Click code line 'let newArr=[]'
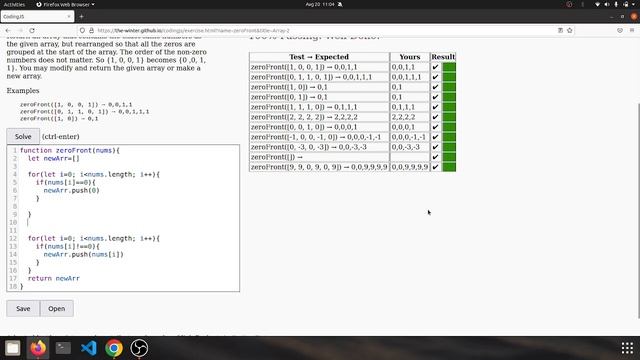This screenshot has height=360, width=640. [x=53, y=158]
